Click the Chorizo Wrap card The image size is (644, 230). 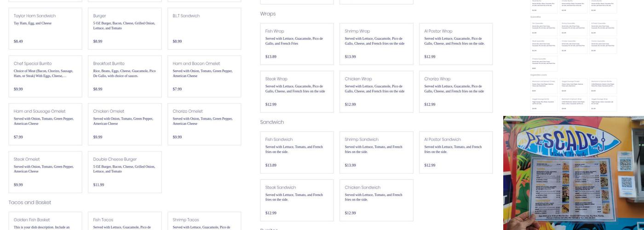[x=456, y=92]
